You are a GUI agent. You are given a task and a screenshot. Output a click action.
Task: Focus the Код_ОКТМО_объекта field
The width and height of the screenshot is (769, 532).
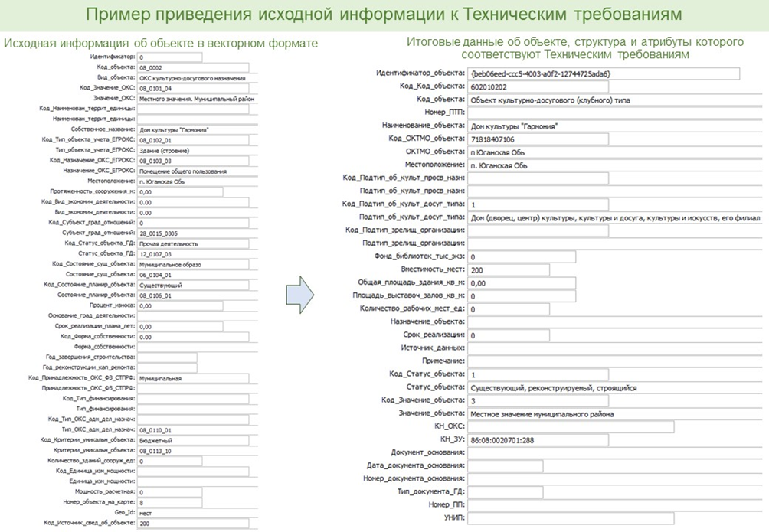point(538,139)
